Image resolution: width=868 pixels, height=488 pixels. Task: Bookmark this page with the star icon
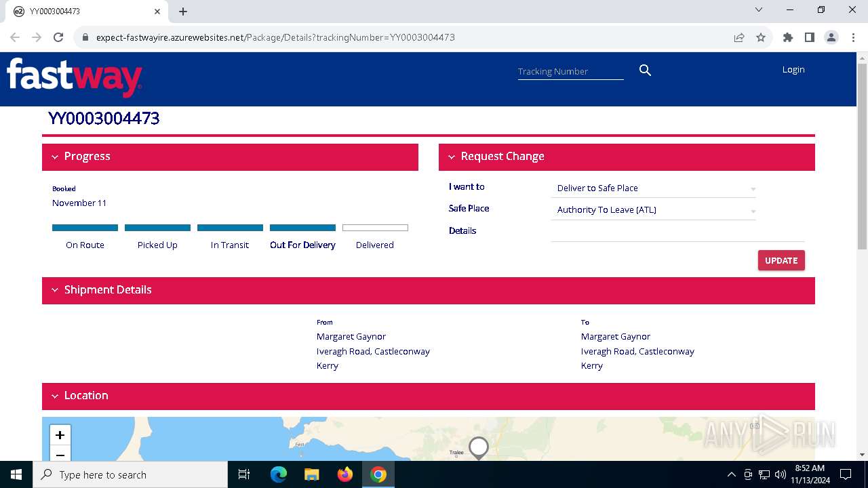[x=761, y=37]
